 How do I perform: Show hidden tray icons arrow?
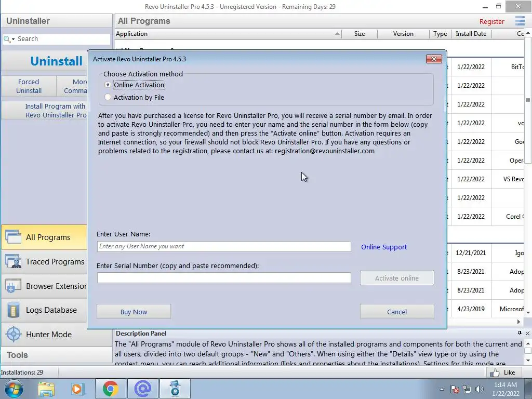point(442,390)
